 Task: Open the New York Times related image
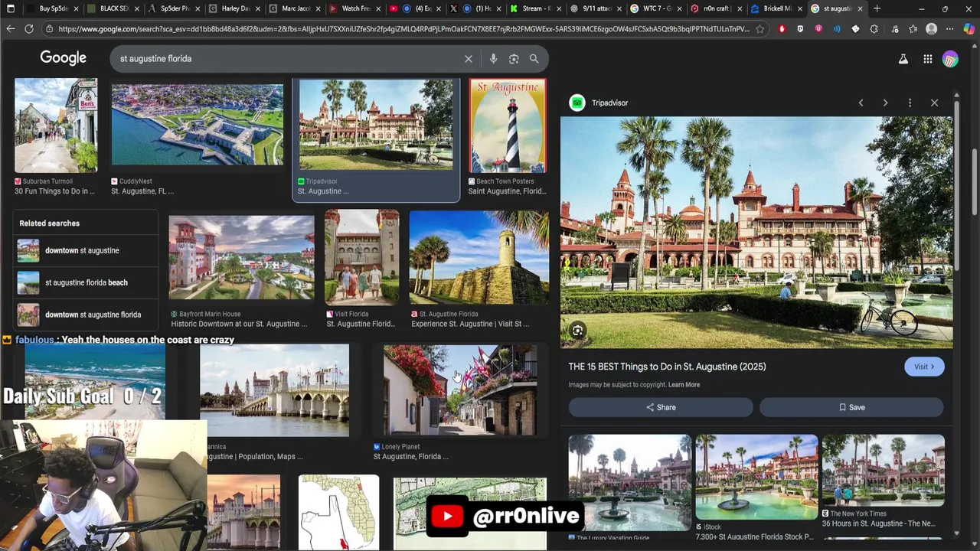click(883, 470)
